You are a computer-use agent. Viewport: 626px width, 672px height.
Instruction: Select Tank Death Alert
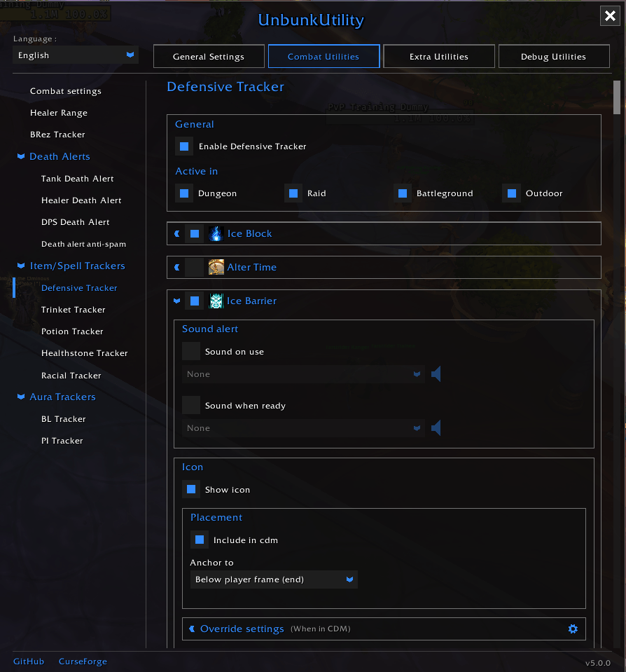click(x=78, y=179)
